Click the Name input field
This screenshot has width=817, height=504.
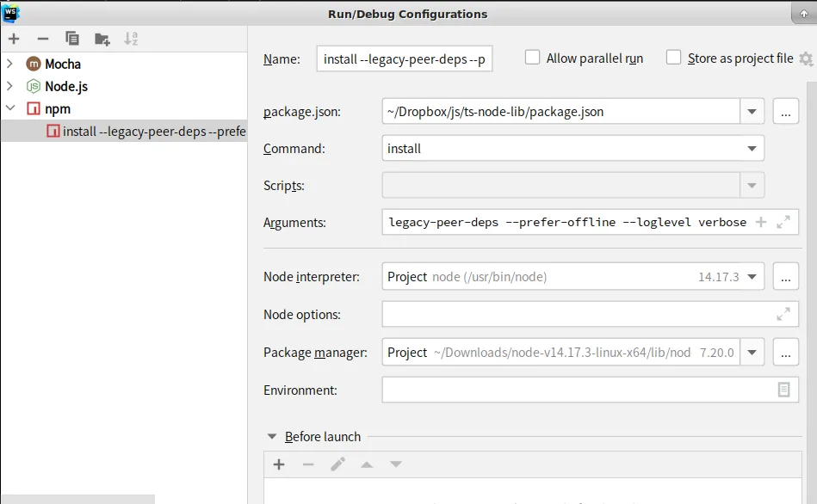[x=405, y=59]
